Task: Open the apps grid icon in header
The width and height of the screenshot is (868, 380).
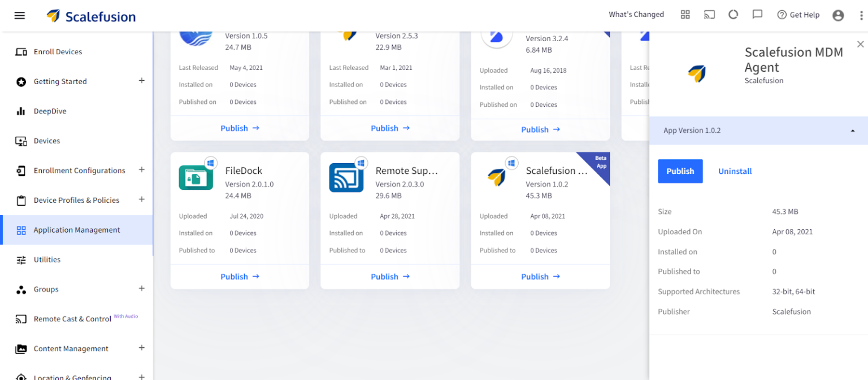Action: point(685,15)
